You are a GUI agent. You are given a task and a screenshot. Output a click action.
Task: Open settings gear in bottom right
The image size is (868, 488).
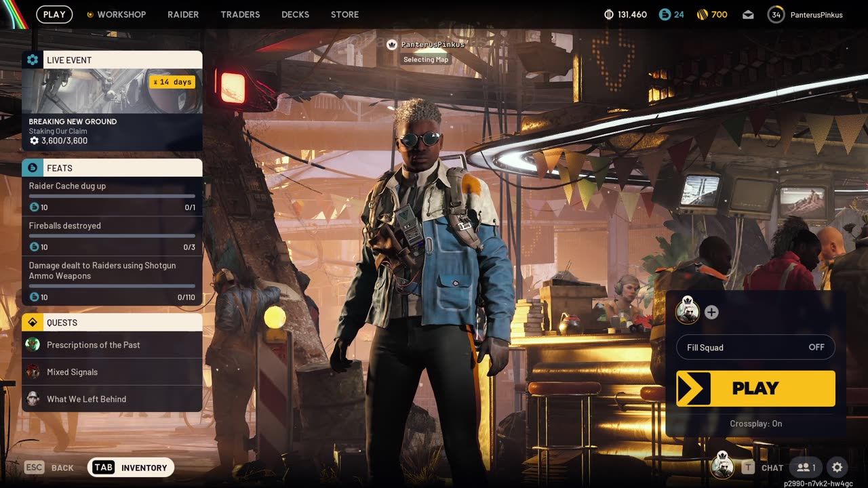837,468
